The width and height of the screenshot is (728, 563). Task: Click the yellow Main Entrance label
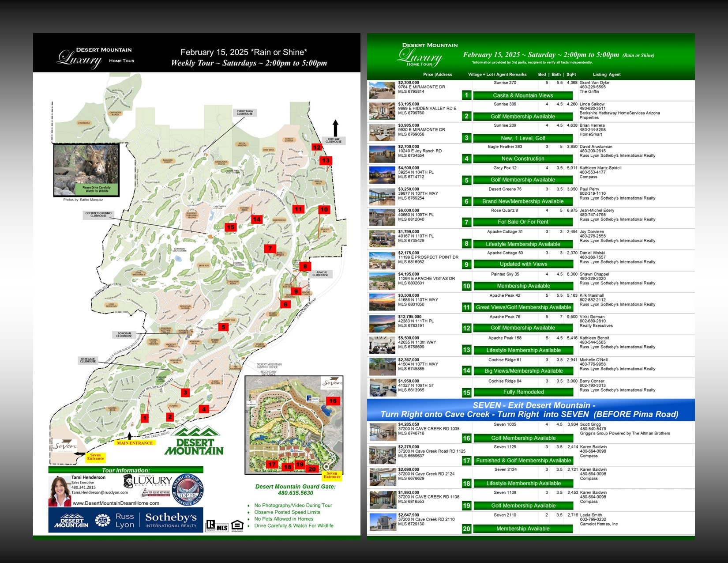pyautogui.click(x=135, y=443)
